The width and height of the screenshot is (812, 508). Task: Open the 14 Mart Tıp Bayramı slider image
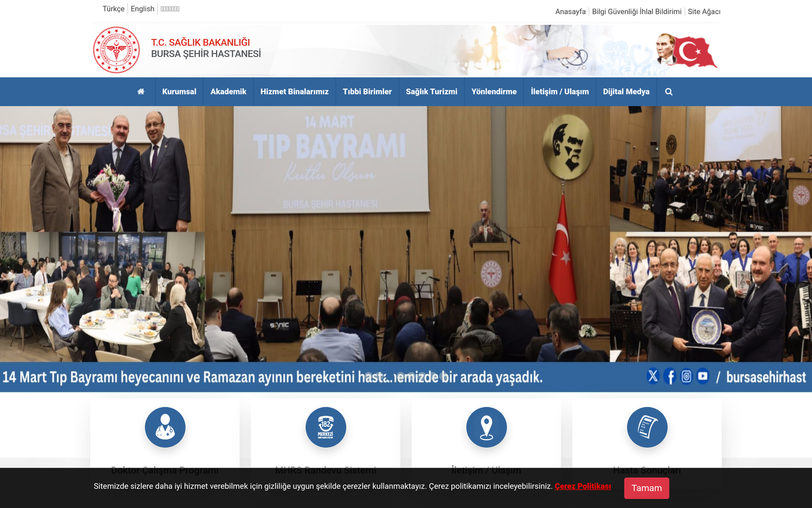coord(406,249)
